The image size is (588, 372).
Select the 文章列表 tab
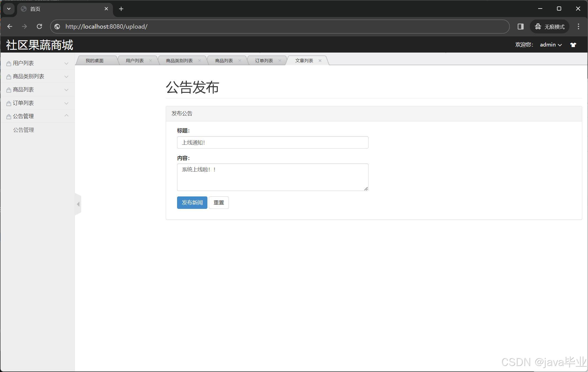pyautogui.click(x=304, y=61)
